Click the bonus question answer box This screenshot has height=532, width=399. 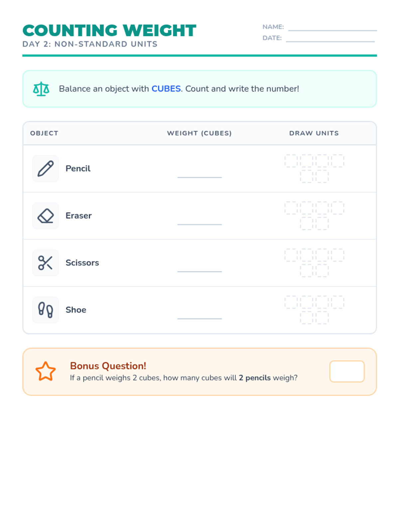pos(347,371)
